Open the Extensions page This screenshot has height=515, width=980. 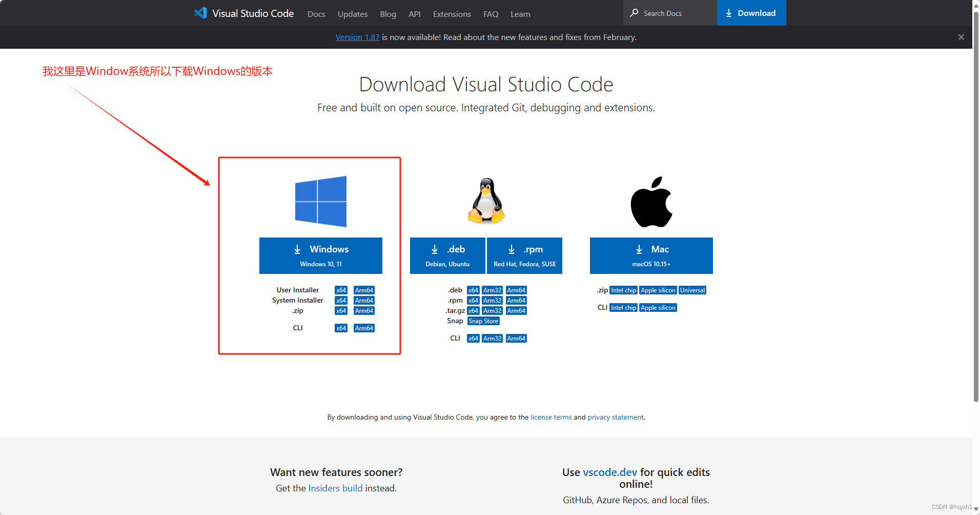452,14
